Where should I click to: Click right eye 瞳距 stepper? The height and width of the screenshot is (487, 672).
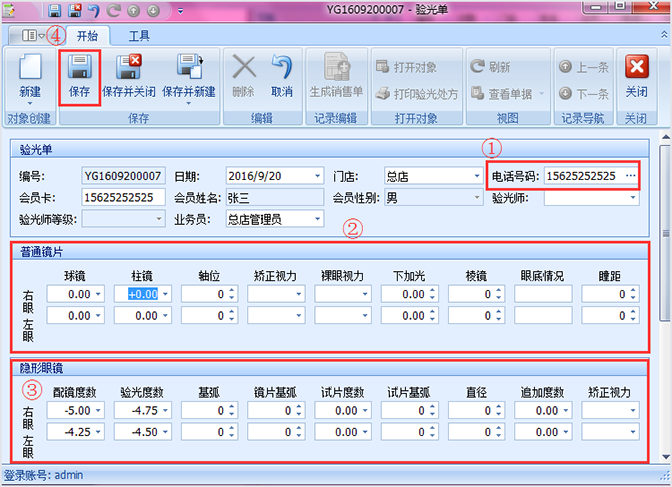633,294
